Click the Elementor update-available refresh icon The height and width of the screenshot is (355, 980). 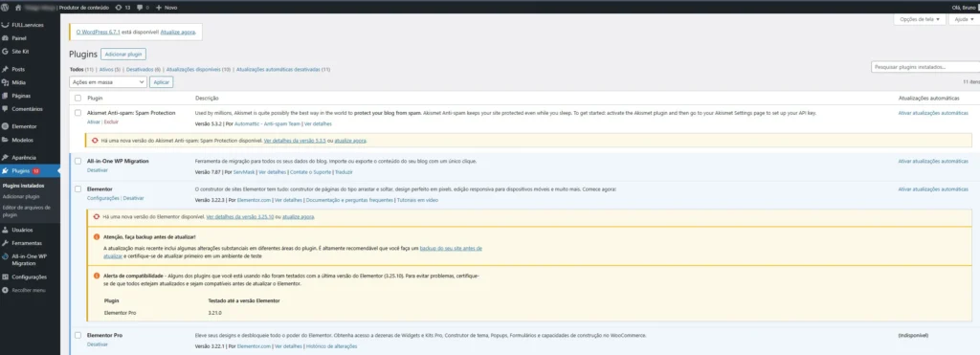(x=96, y=217)
